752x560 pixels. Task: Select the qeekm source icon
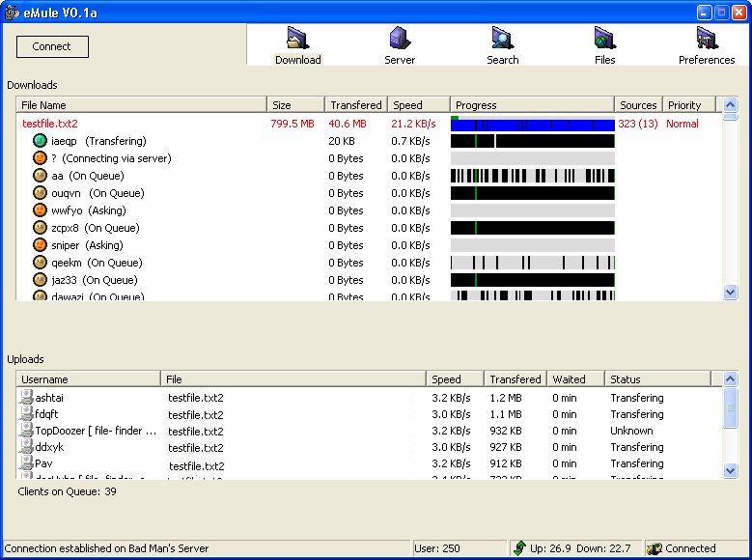point(40,263)
